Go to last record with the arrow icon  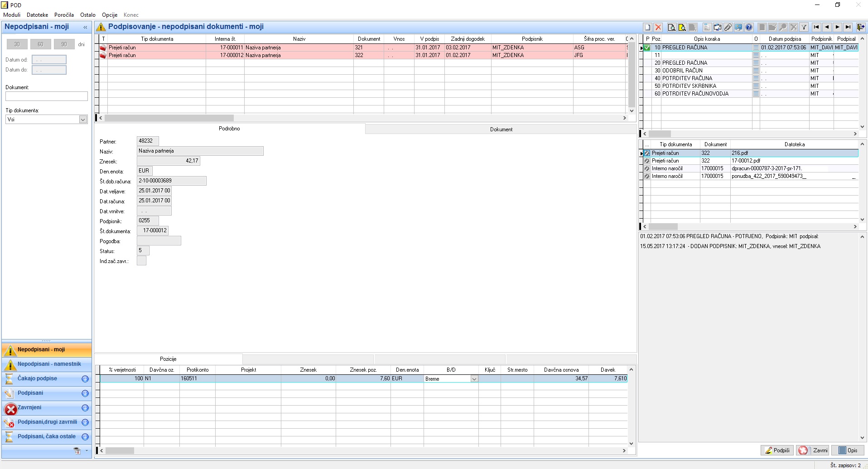848,27
